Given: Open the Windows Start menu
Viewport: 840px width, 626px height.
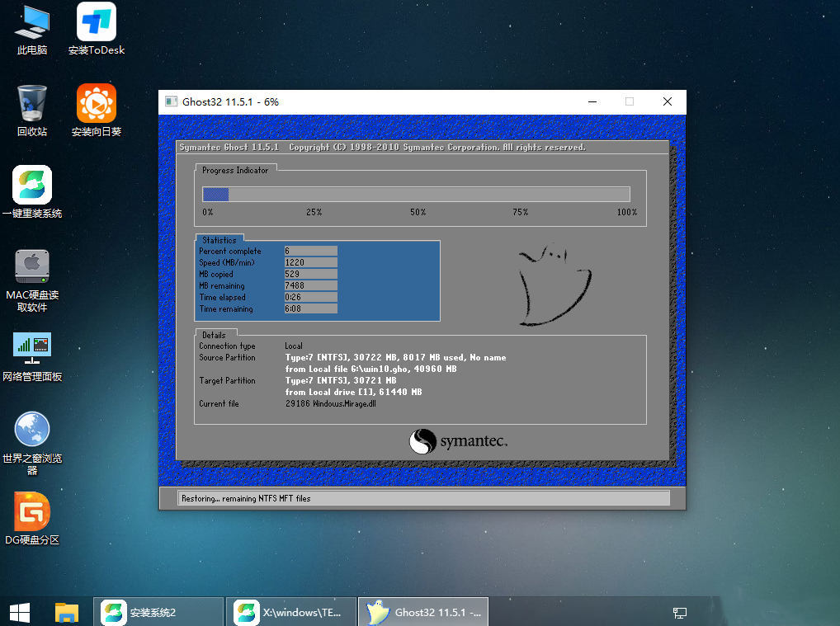Looking at the screenshot, I should pos(18,612).
